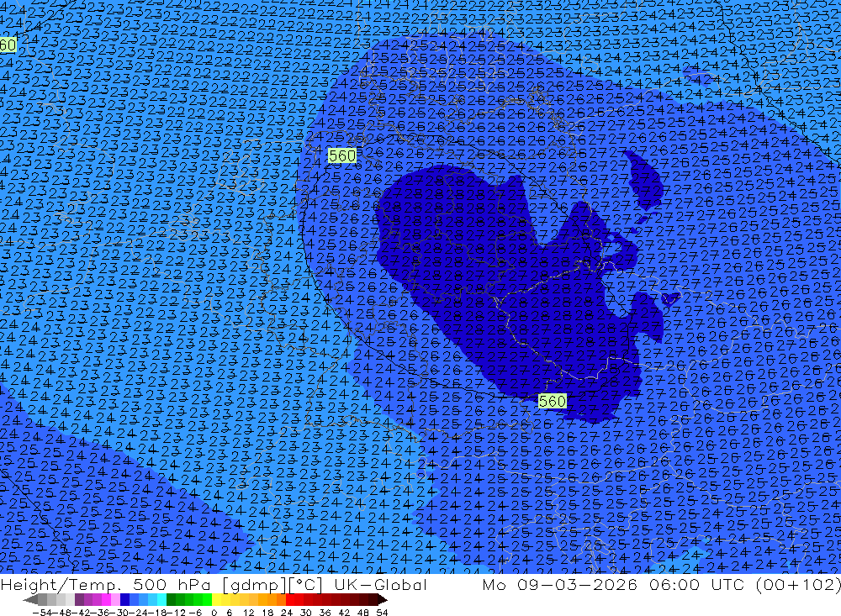Click the 'Mo 09-03-2026' date text

tap(559, 584)
